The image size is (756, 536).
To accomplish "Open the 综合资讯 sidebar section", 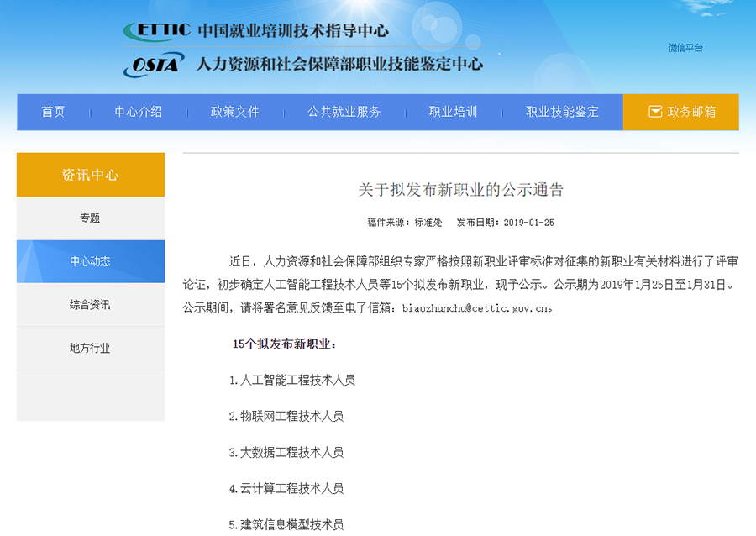I will coord(89,305).
